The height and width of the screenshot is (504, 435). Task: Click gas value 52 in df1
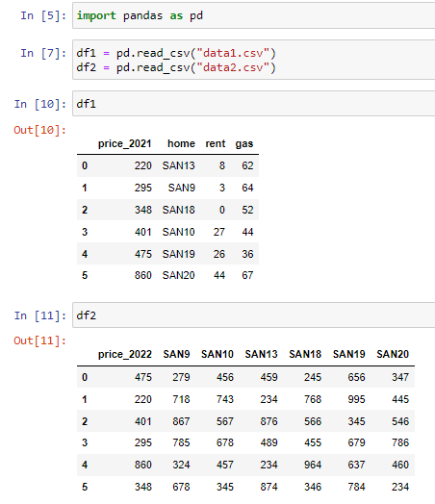247,210
